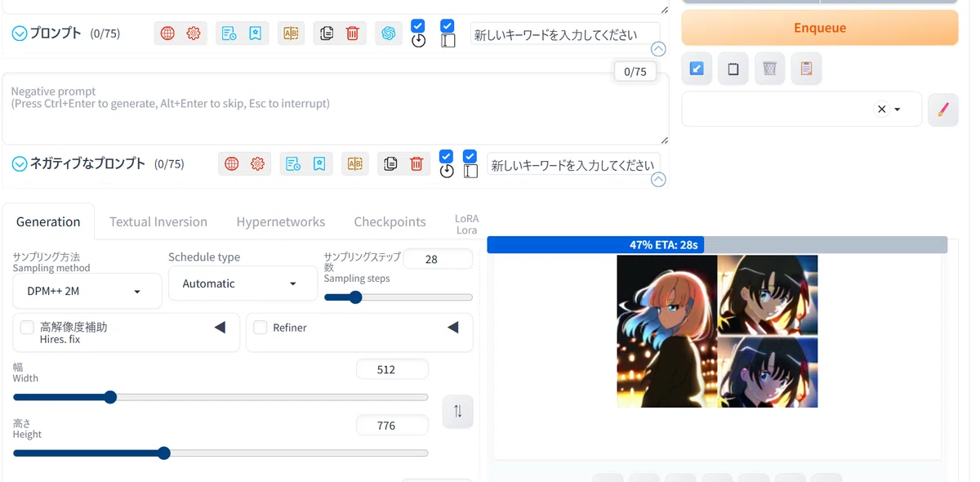Viewport: 980px width, 482px height.
Task: Click the Sampling steps value field 28
Action: click(438, 259)
